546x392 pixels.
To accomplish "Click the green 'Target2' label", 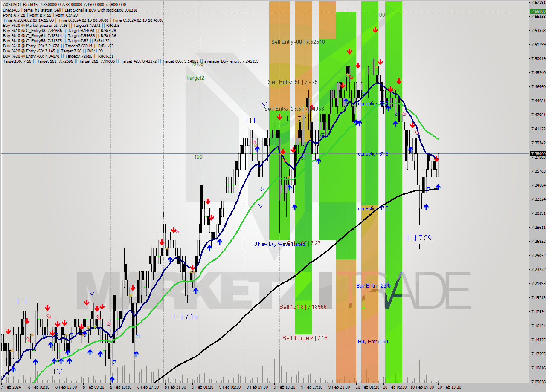I will tap(195, 78).
